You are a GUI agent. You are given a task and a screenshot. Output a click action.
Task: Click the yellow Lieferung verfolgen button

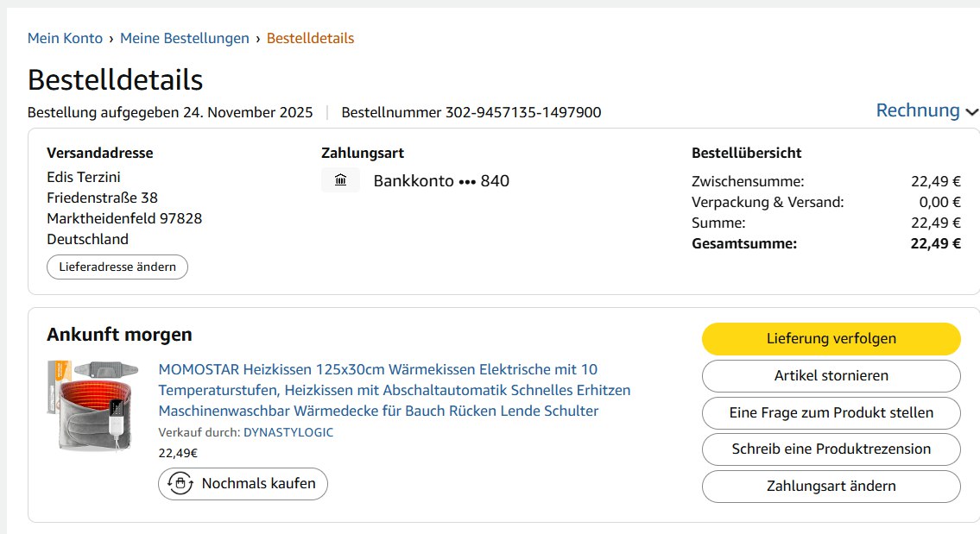831,338
